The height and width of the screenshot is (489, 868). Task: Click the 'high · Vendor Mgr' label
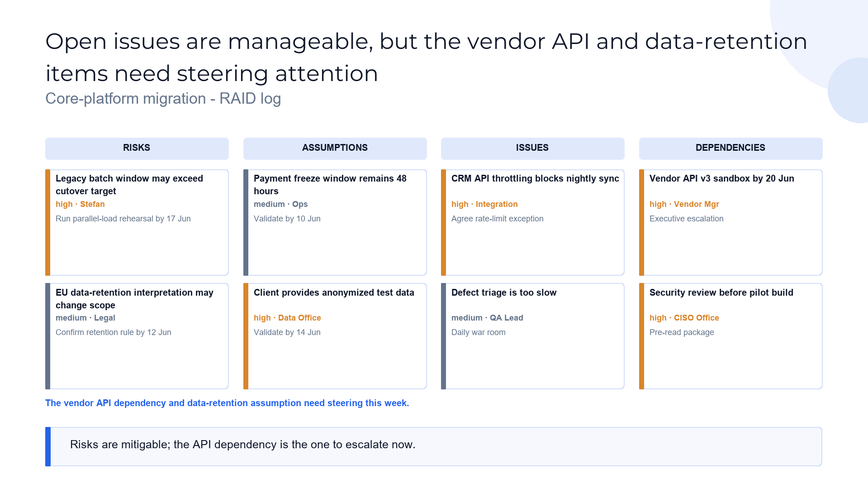pyautogui.click(x=684, y=204)
